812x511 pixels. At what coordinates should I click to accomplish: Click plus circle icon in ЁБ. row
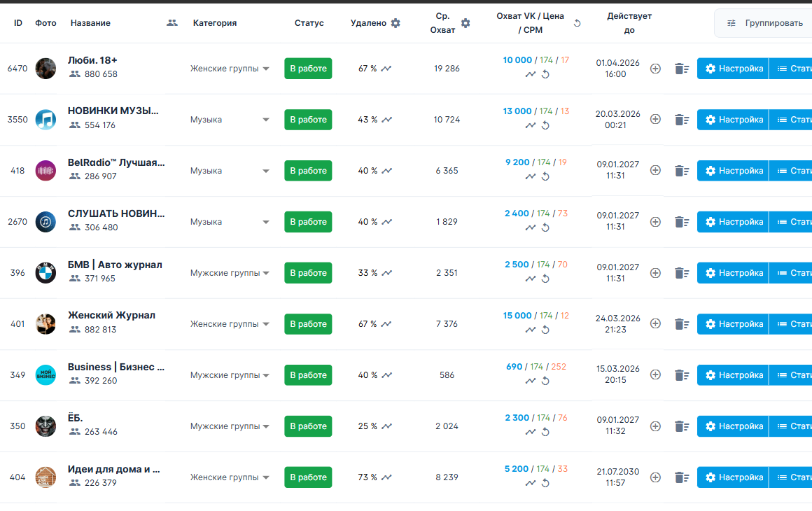[x=655, y=426]
